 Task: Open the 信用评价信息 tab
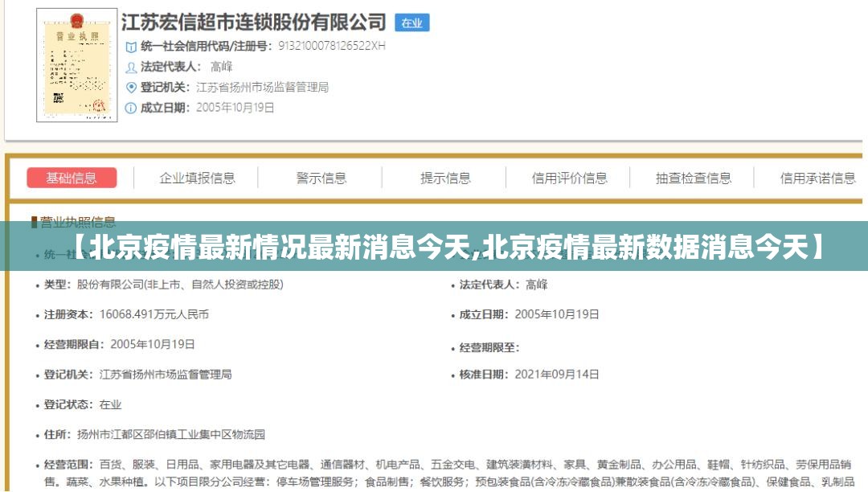pyautogui.click(x=569, y=178)
